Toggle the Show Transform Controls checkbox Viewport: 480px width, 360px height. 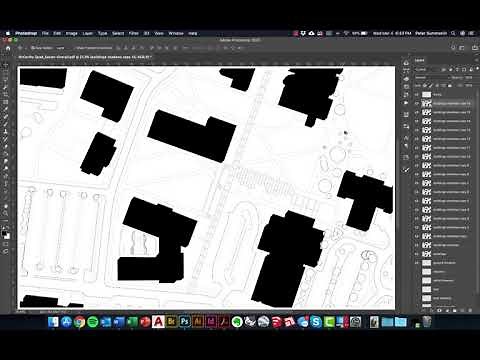click(76, 48)
